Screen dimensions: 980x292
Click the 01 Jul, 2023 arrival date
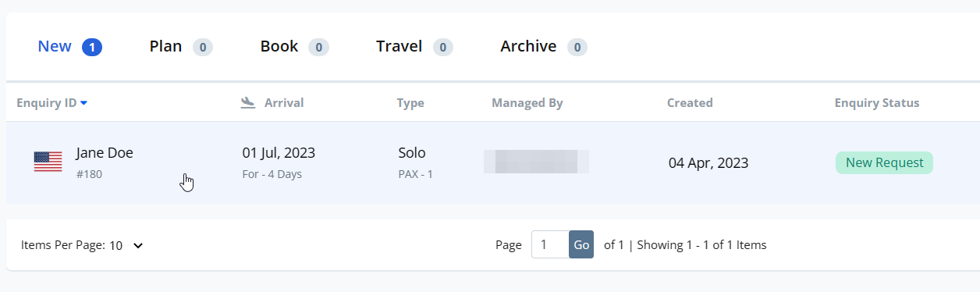279,153
